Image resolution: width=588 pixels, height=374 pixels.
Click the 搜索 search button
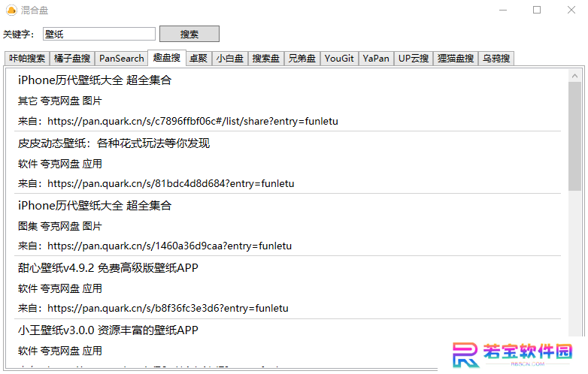pyautogui.click(x=189, y=34)
